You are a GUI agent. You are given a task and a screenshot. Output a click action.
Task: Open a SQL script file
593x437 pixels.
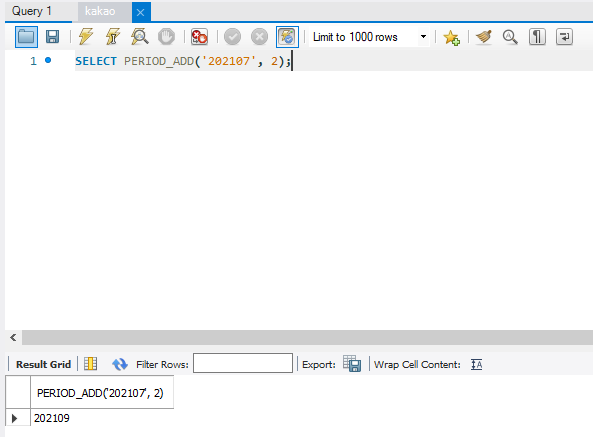point(26,37)
